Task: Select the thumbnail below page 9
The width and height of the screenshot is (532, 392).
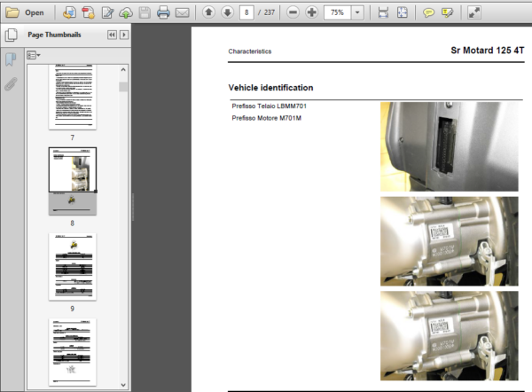Action: click(x=73, y=352)
